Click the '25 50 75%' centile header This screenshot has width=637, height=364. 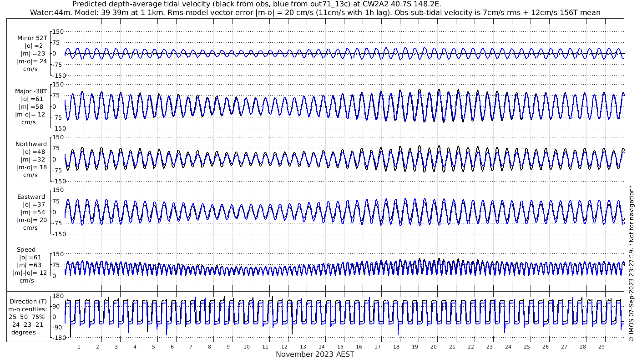click(x=28, y=317)
